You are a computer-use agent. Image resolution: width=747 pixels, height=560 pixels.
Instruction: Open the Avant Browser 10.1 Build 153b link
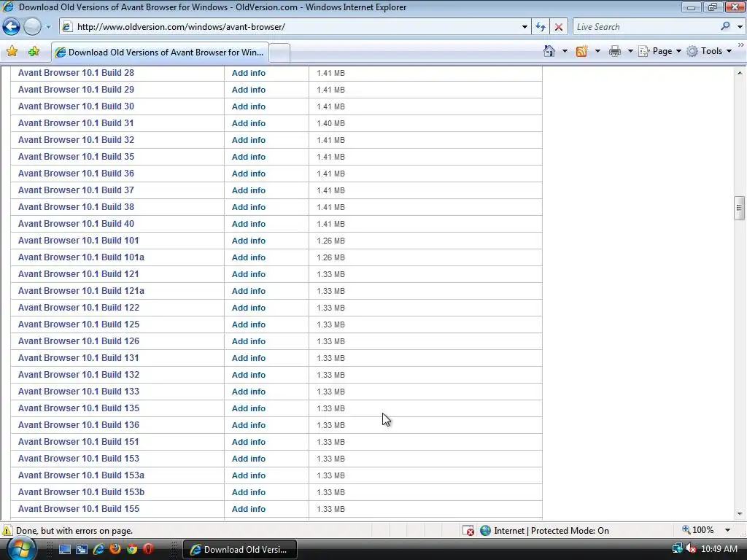coord(82,492)
